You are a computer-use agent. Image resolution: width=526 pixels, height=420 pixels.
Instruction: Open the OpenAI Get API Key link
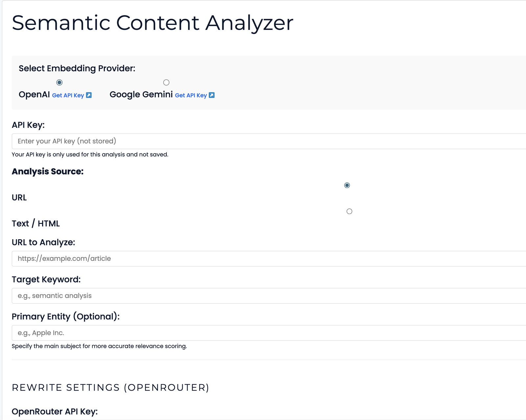pos(68,95)
